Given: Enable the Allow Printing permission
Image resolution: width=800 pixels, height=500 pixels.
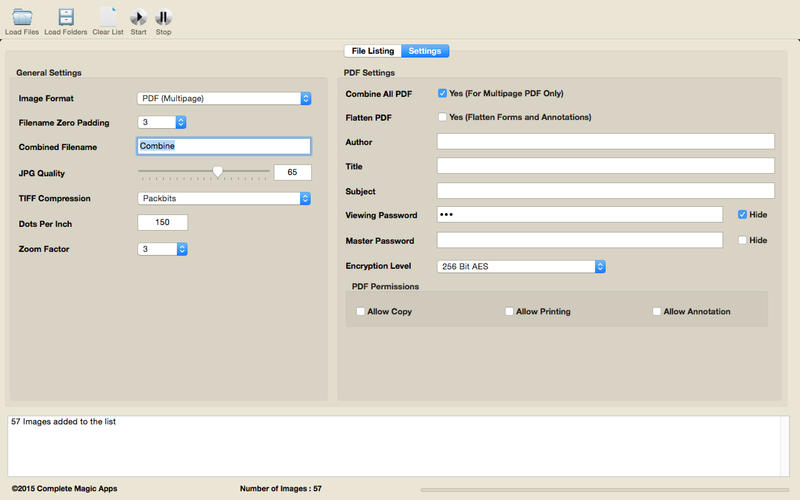Looking at the screenshot, I should click(x=509, y=311).
